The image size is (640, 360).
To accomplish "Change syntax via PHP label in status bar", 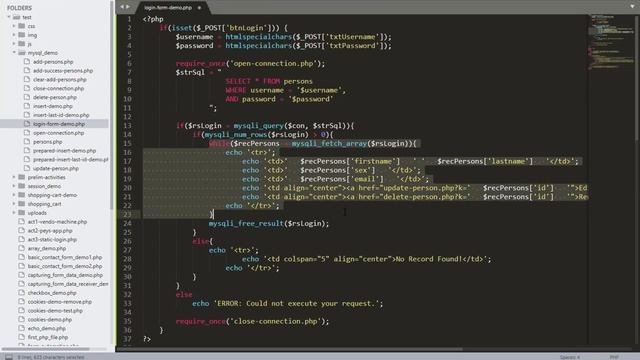I will pyautogui.click(x=614, y=357).
